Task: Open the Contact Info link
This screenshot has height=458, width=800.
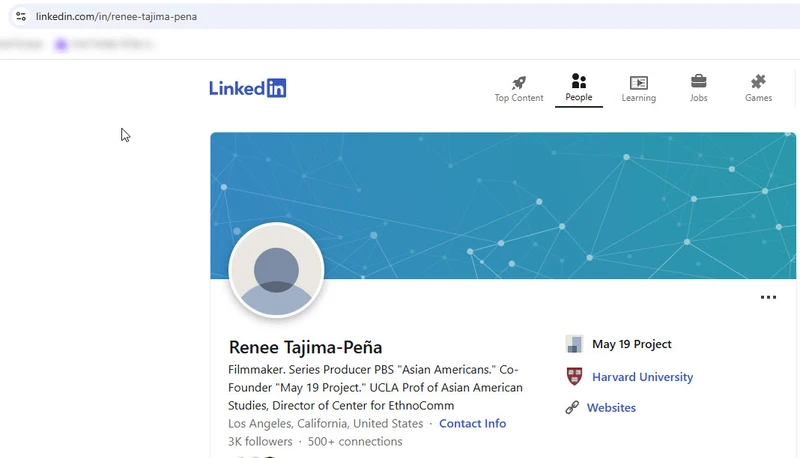Action: pyautogui.click(x=472, y=423)
